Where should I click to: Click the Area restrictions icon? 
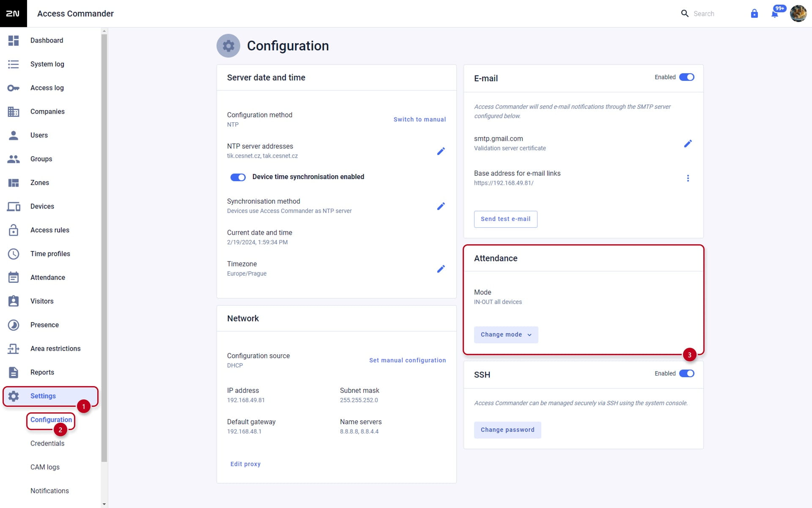14,349
